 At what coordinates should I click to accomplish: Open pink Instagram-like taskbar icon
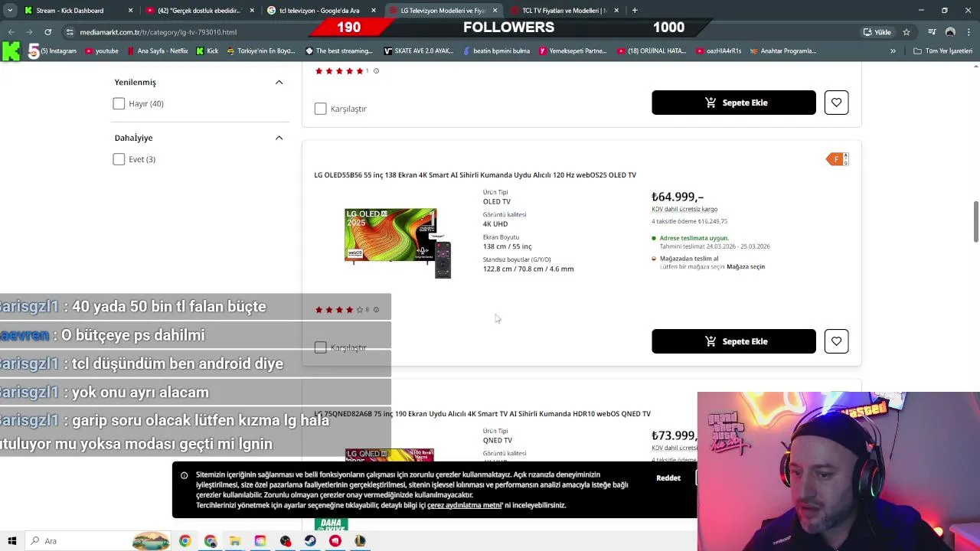pos(260,541)
